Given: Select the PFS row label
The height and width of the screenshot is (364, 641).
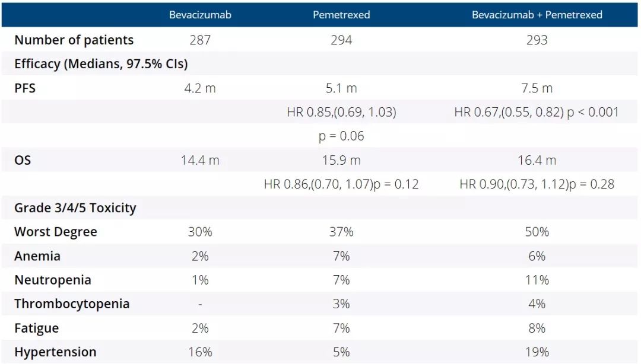Looking at the screenshot, I should pyautogui.click(x=24, y=88).
